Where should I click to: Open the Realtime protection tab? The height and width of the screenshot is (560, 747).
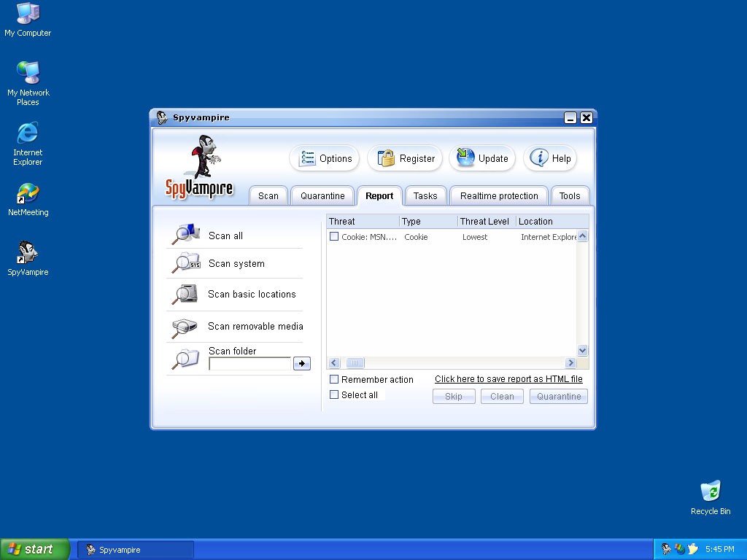click(499, 195)
